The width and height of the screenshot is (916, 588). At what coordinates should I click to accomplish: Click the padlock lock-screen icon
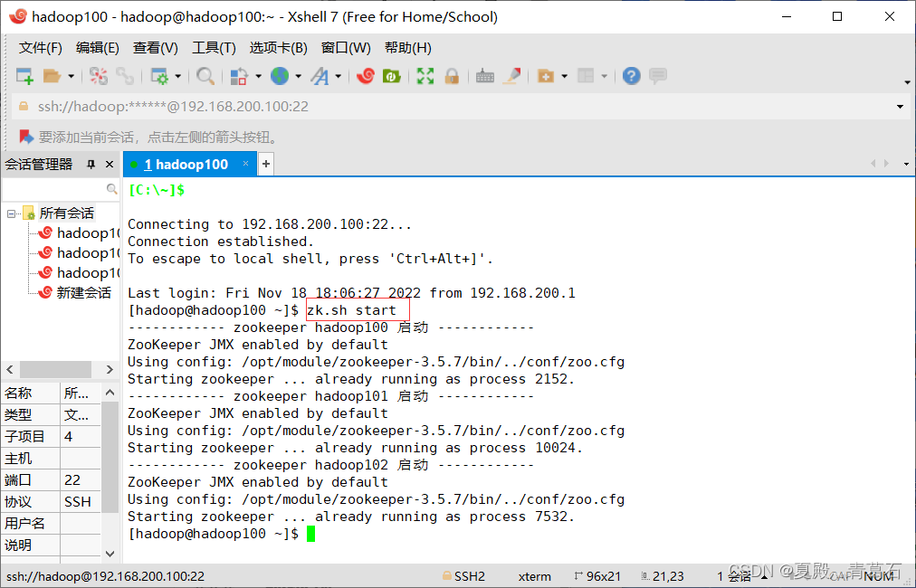coord(452,76)
